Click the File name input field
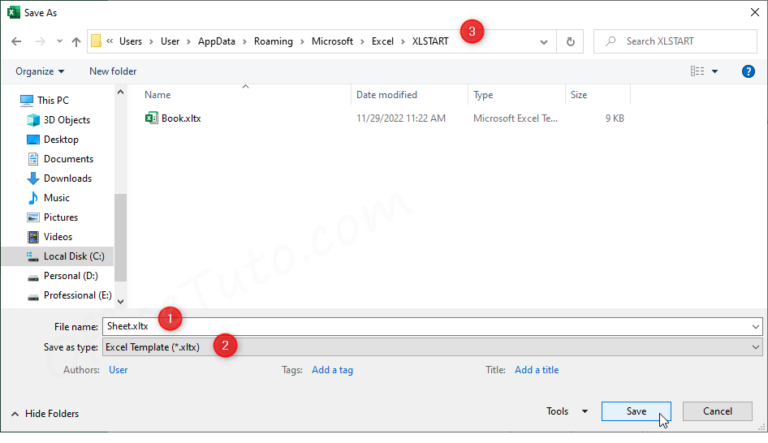This screenshot has width=768, height=443. tap(430, 326)
